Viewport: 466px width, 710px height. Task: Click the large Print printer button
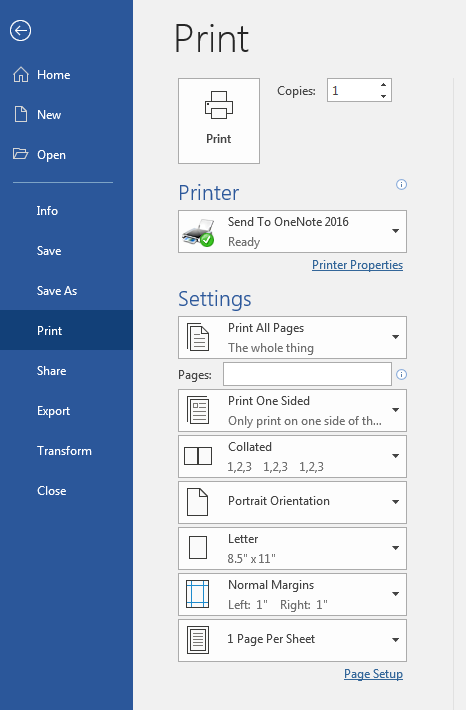click(x=219, y=121)
